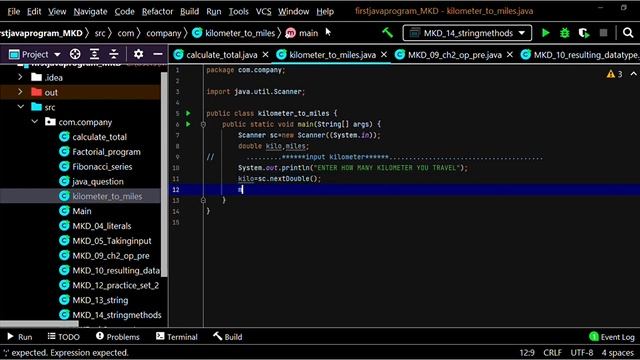Expand all in Project panel

(94, 54)
